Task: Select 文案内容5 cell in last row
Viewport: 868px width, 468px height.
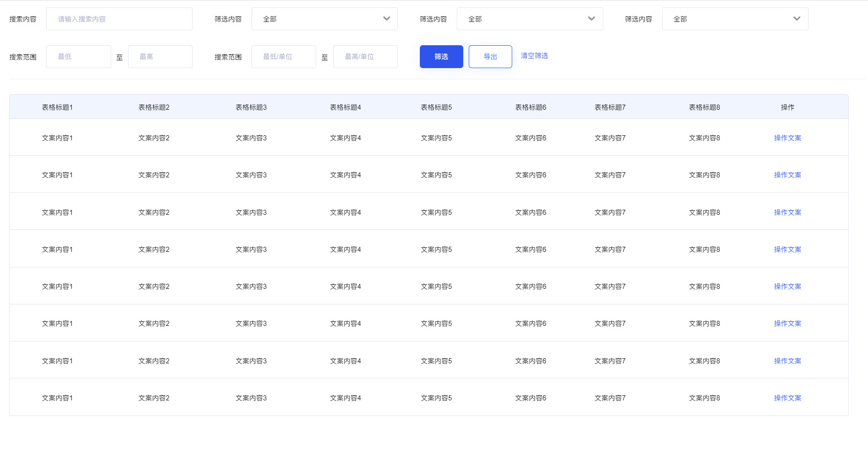Action: (436, 398)
